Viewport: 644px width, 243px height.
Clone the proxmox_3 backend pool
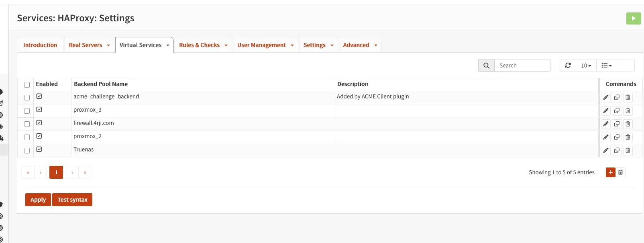click(x=617, y=110)
